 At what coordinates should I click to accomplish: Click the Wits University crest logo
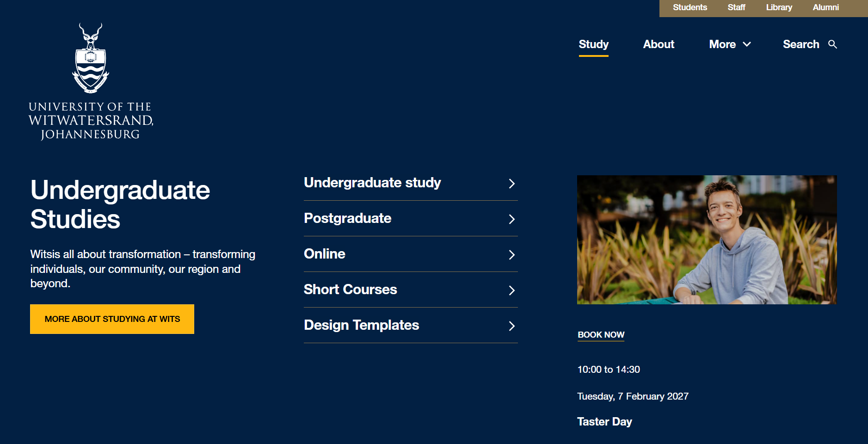(x=91, y=59)
